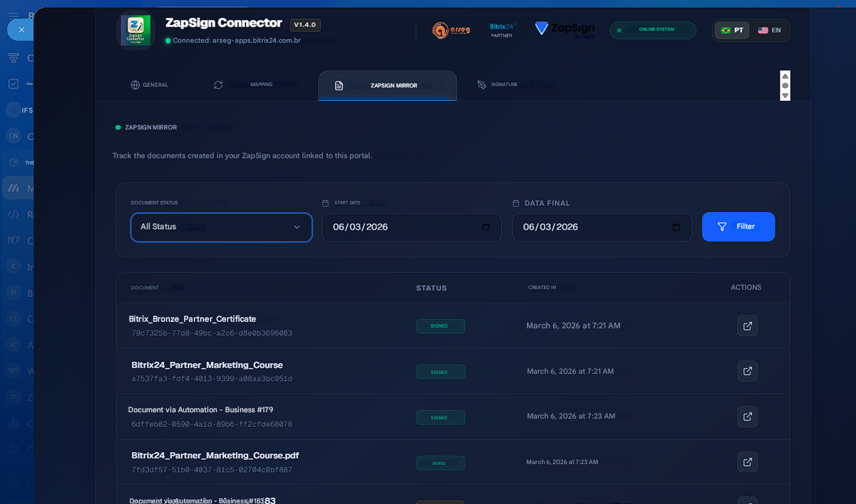This screenshot has height=504, width=856.
Task: Open calendar picker in Data Final field
Action: [676, 227]
